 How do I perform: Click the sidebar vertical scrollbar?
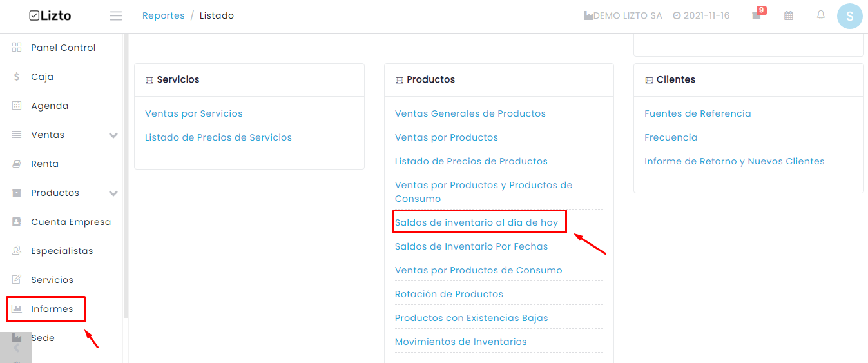click(x=126, y=175)
